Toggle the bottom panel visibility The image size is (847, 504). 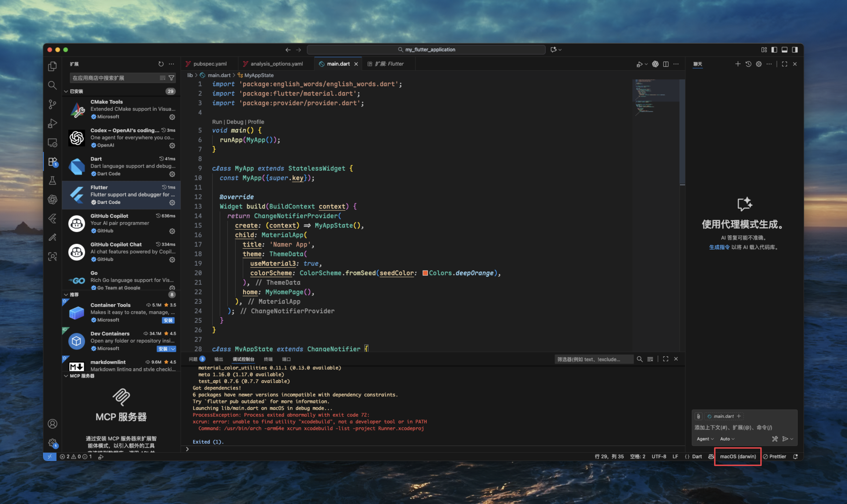(x=784, y=50)
